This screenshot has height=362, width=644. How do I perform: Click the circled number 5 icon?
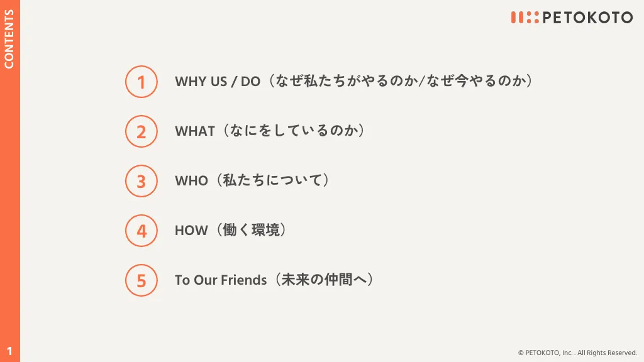click(142, 280)
